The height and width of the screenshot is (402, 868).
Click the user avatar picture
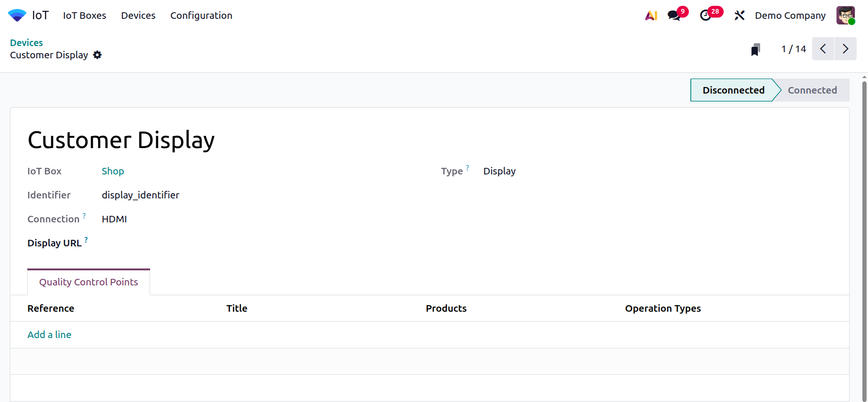tap(845, 16)
